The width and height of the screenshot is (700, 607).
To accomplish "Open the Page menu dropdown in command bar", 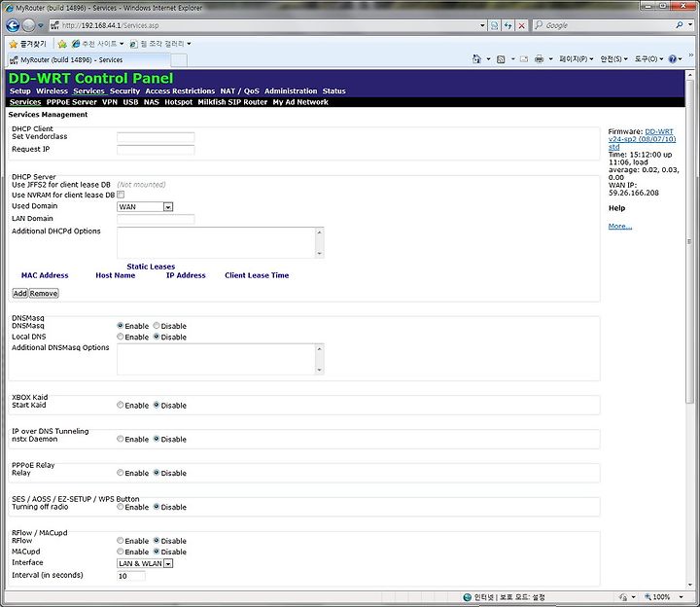I will click(x=577, y=59).
